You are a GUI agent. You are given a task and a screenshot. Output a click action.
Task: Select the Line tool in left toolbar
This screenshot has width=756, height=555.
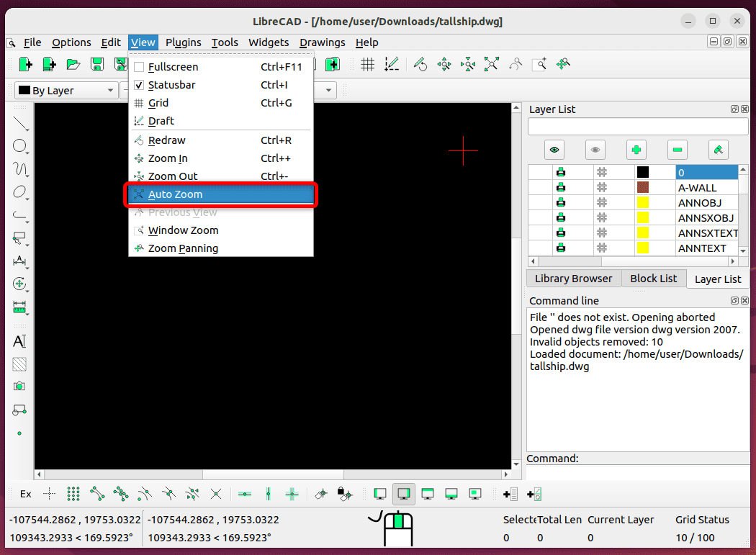19,123
